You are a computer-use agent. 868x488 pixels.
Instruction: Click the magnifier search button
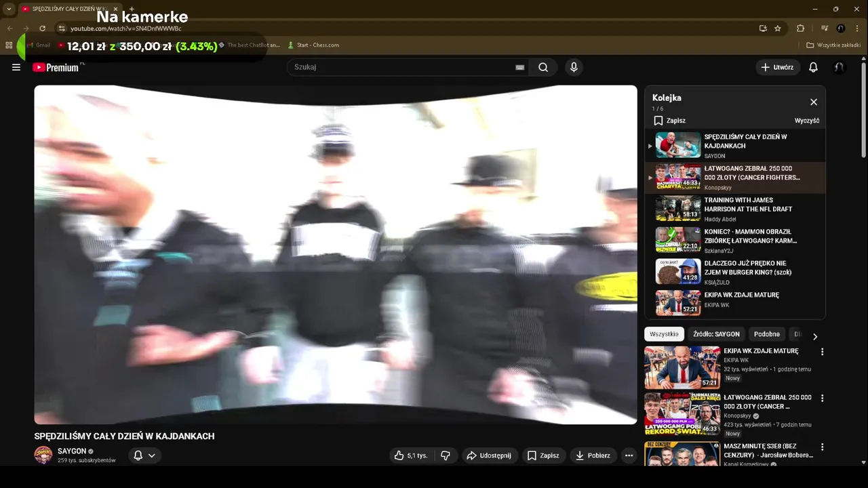(543, 67)
